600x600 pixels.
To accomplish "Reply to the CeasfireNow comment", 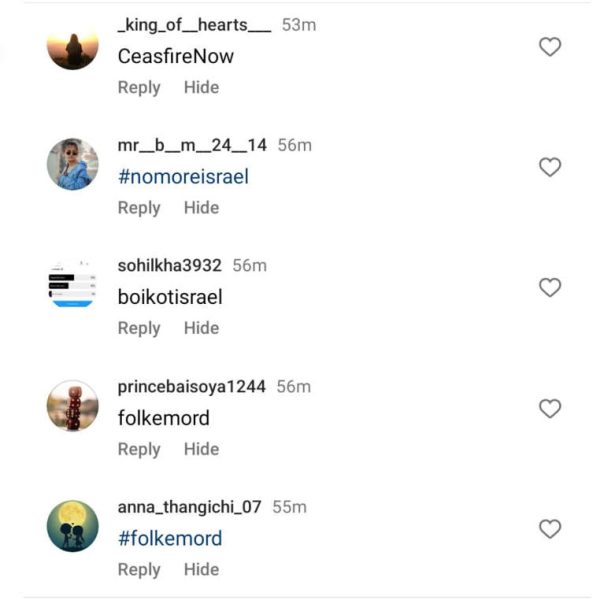I will click(x=139, y=87).
